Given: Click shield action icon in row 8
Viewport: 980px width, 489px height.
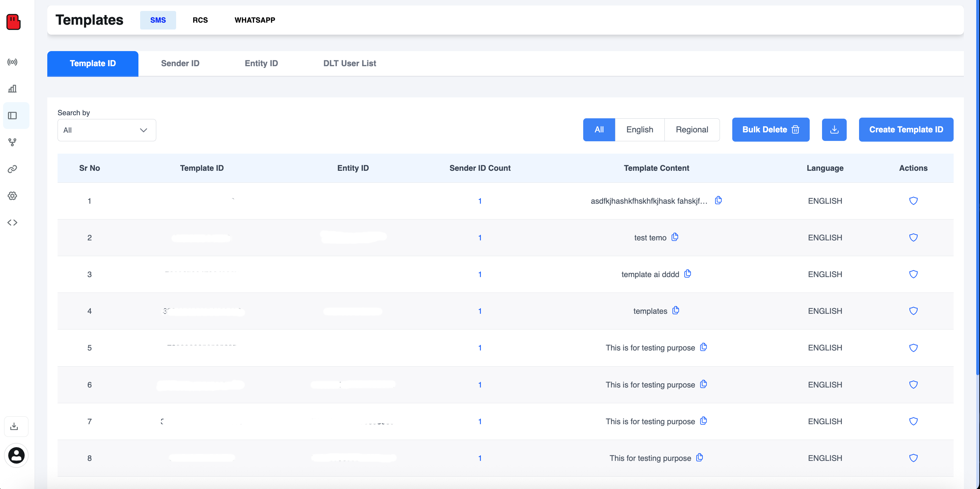Looking at the screenshot, I should click(914, 458).
